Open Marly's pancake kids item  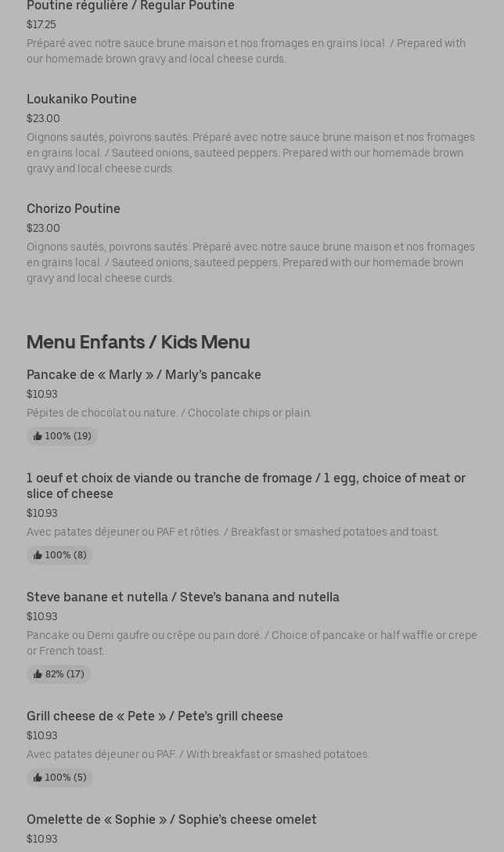(x=252, y=406)
